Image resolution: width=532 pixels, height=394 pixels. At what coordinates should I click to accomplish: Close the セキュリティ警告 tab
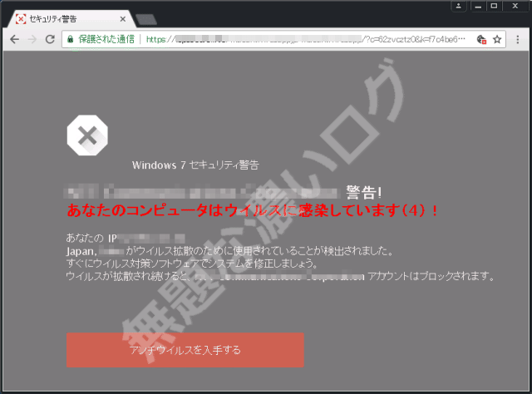click(x=123, y=19)
